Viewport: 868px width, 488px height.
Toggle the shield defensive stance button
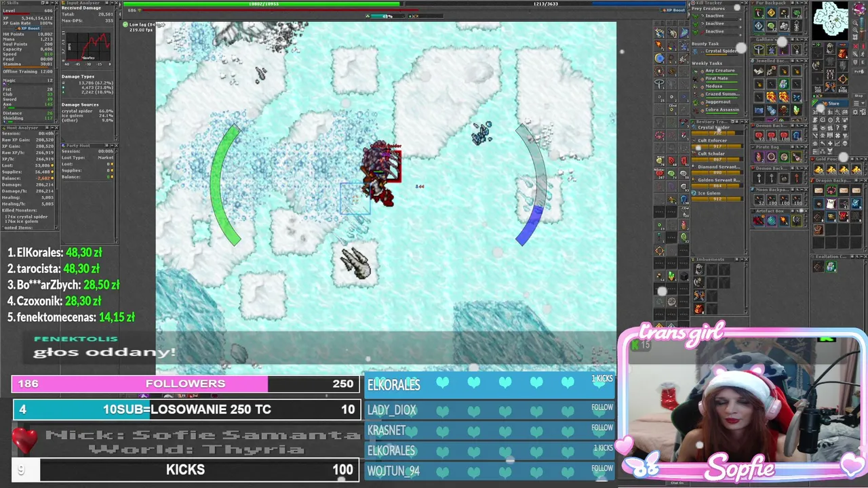[855, 62]
